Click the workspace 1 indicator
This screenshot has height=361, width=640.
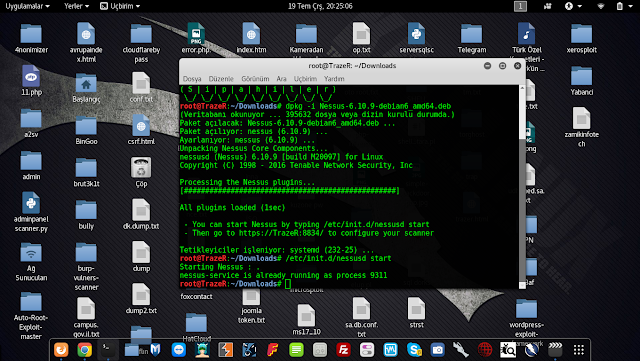coord(520,6)
